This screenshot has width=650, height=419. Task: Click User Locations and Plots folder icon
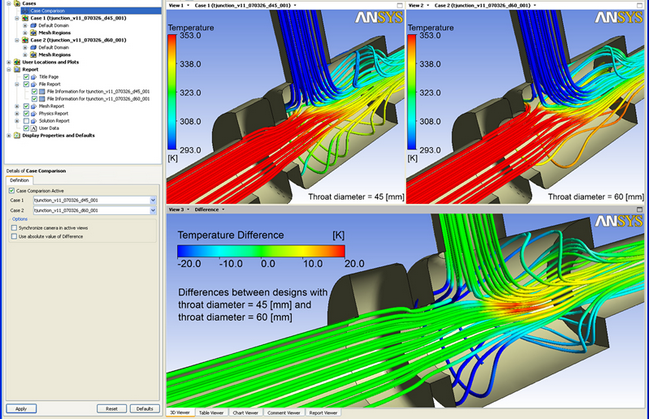pyautogui.click(x=17, y=62)
